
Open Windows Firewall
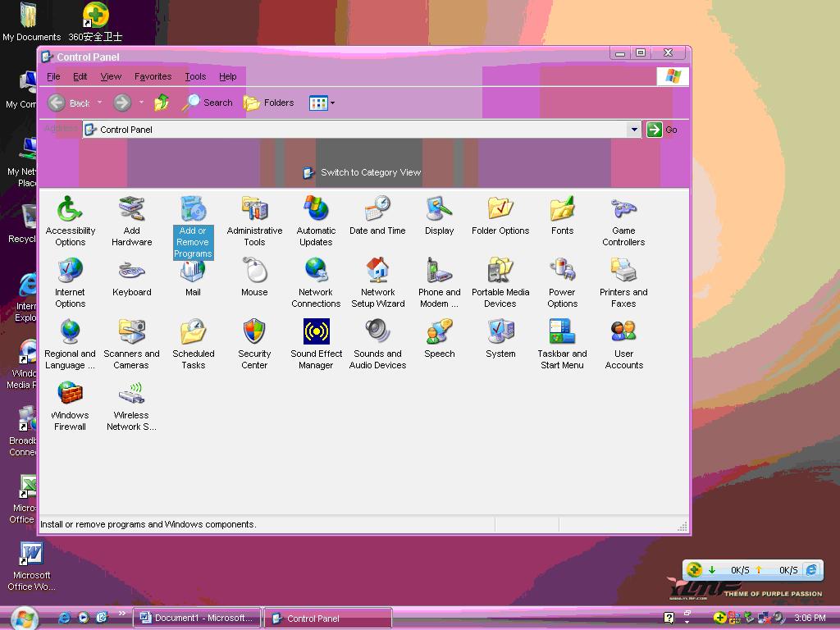click(x=71, y=405)
